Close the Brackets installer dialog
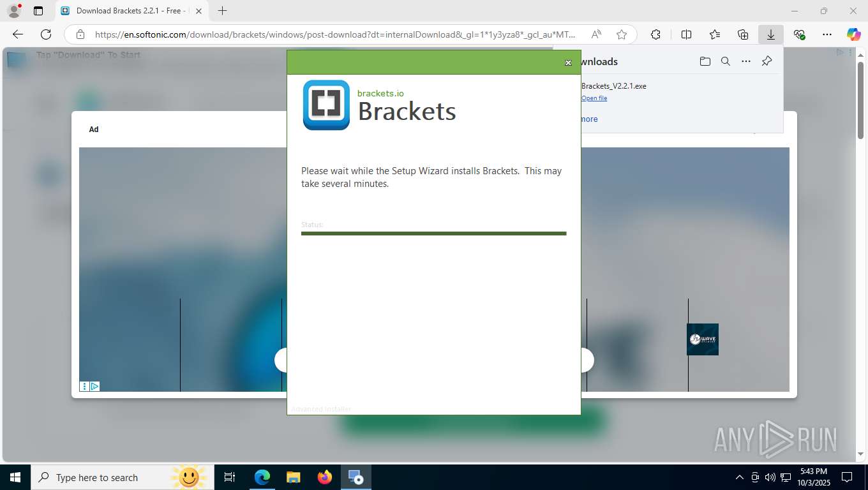The width and height of the screenshot is (868, 490). (x=568, y=63)
